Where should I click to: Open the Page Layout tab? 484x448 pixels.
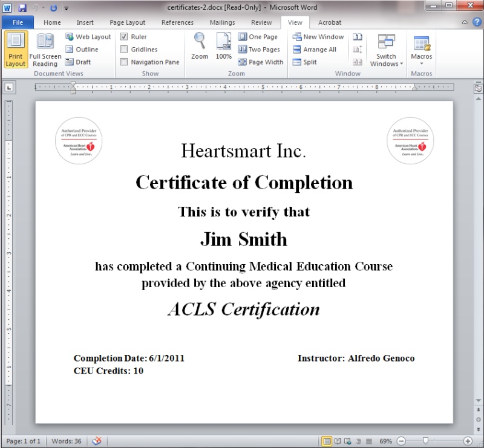click(127, 22)
